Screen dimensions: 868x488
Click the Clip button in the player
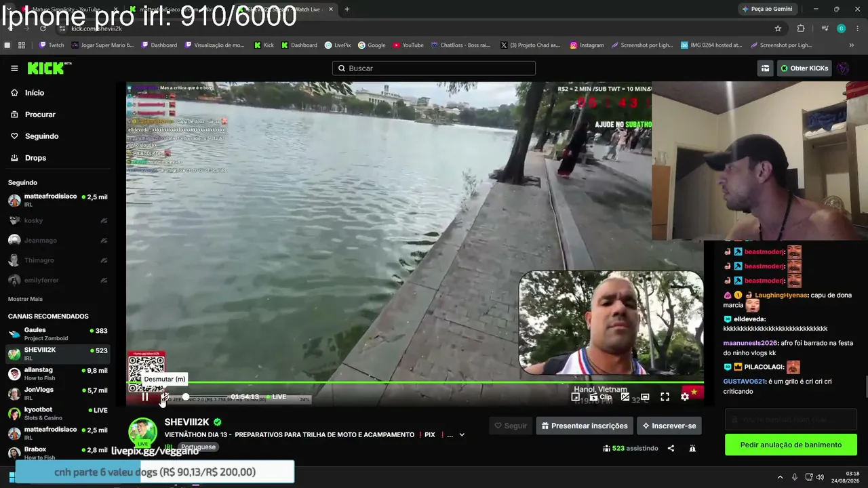601,397
